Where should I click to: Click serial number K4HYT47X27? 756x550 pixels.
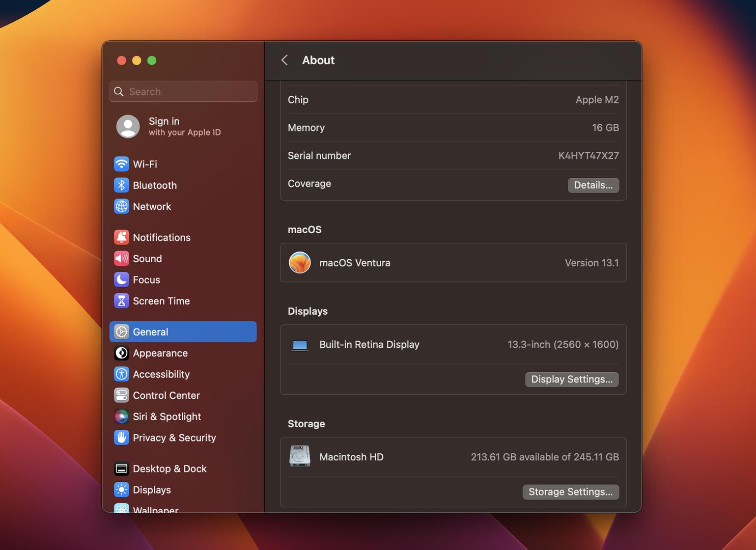click(x=589, y=156)
